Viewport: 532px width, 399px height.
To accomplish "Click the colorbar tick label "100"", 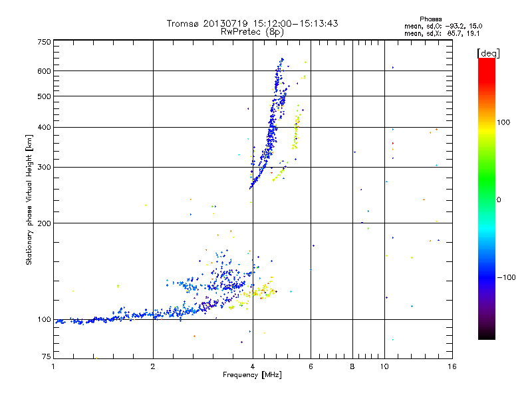I will (503, 122).
